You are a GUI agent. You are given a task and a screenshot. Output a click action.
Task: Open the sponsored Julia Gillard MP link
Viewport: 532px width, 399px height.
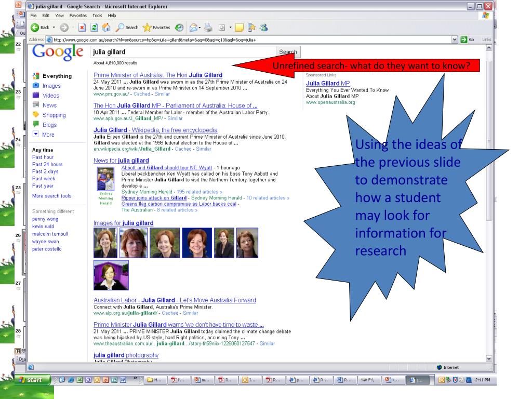tap(328, 83)
